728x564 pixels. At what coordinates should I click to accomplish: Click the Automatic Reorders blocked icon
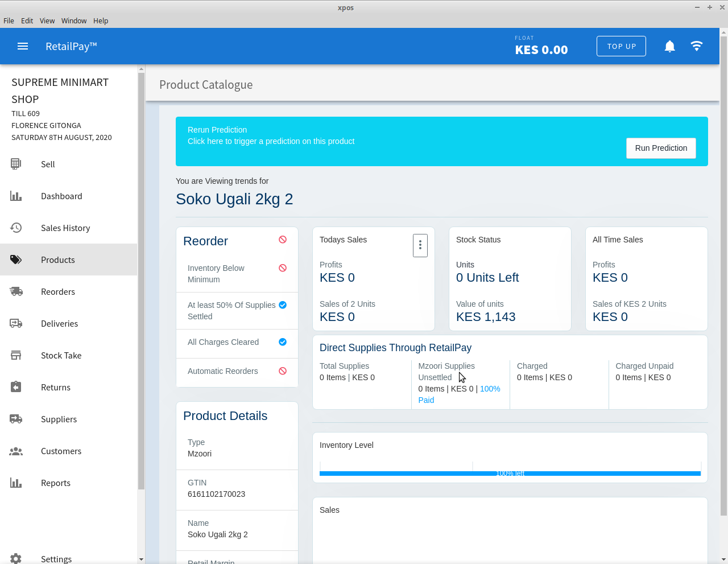pyautogui.click(x=283, y=371)
